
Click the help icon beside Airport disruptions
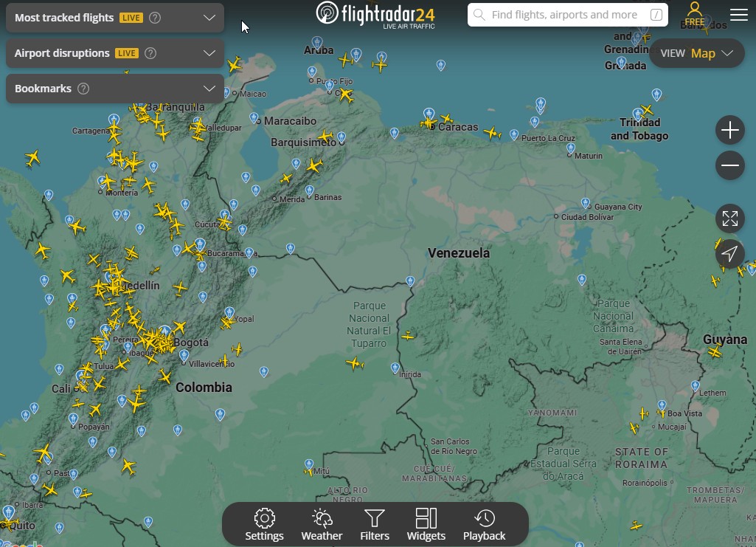click(x=150, y=52)
